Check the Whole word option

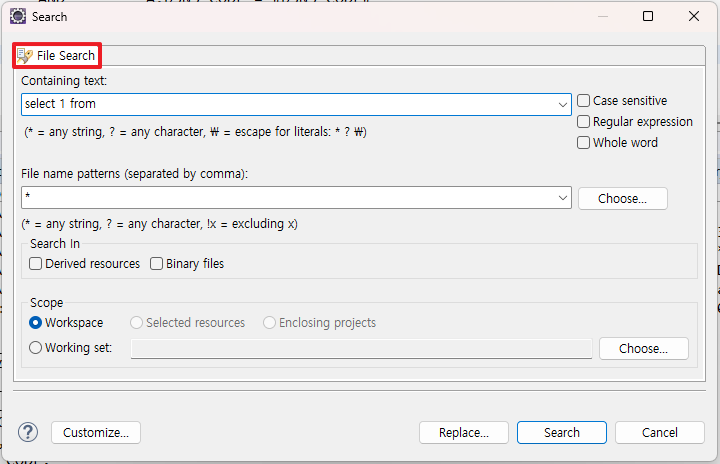[x=583, y=143]
